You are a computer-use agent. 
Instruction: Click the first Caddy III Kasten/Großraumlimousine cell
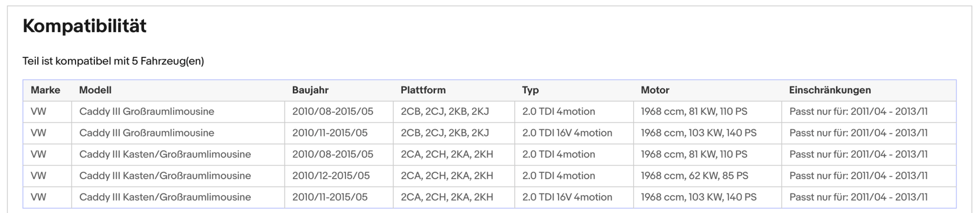coord(165,155)
